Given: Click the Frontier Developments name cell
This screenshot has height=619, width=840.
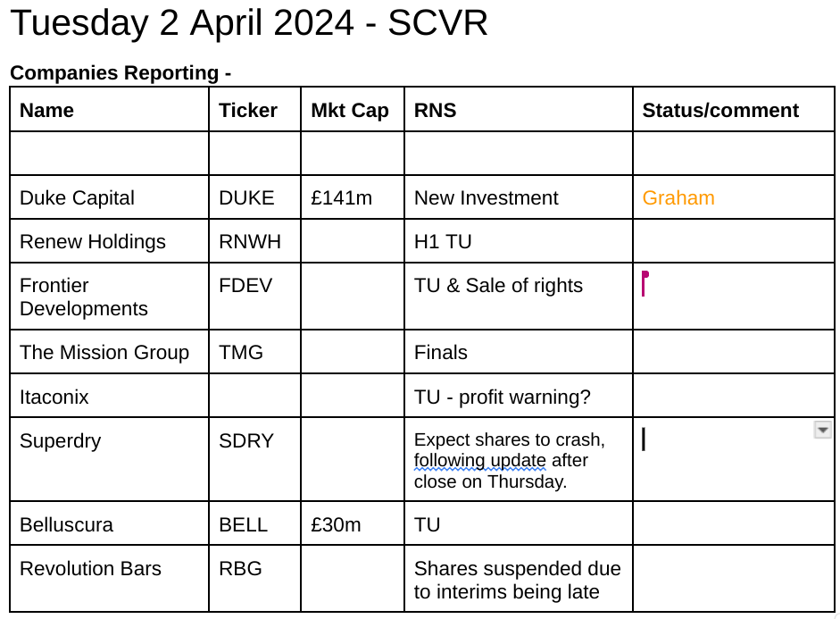Looking at the screenshot, I should (x=109, y=297).
